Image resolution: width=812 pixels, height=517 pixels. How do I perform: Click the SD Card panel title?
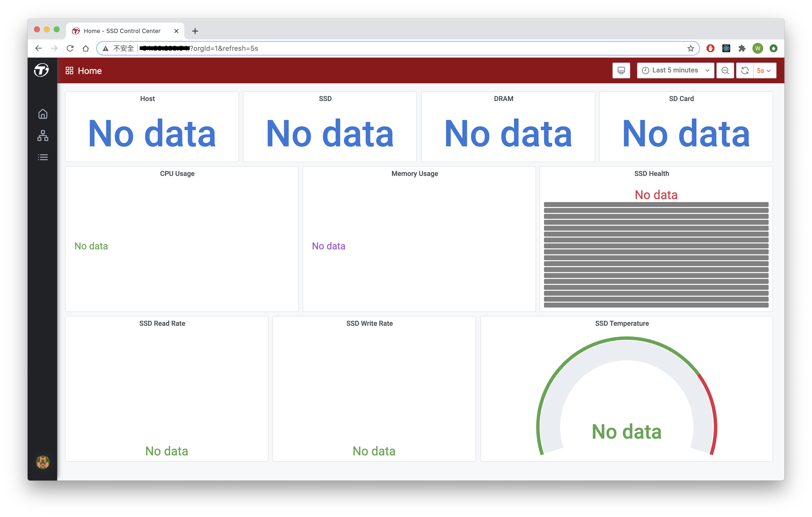[x=681, y=99]
